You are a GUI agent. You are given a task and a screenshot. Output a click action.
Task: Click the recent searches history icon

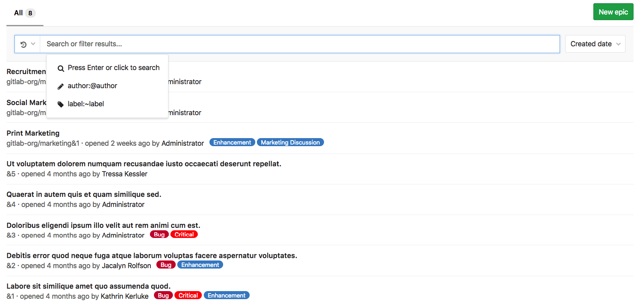(x=23, y=44)
